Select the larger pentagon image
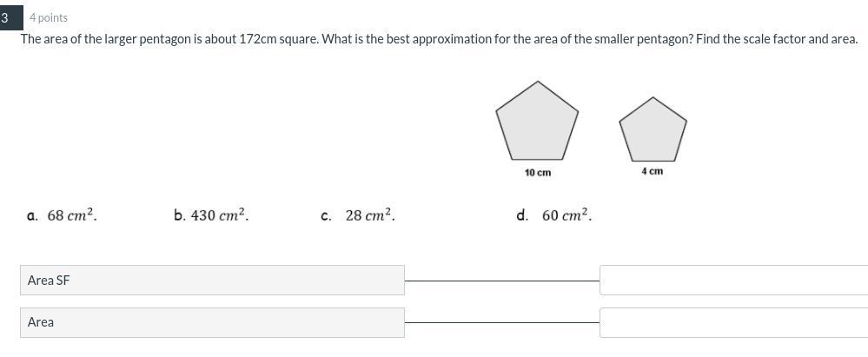868x357 pixels. tap(537, 120)
